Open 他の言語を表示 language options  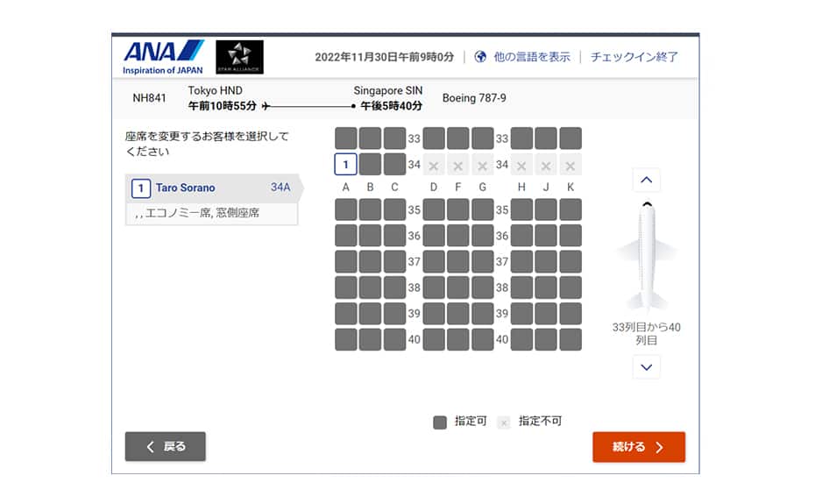click(x=532, y=57)
